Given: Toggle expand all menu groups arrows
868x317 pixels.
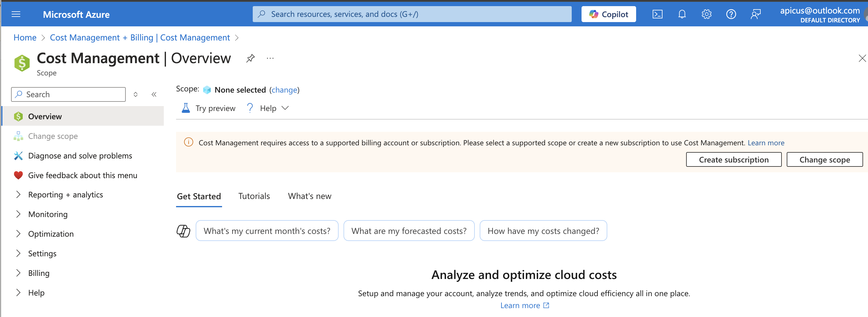Looking at the screenshot, I should [x=136, y=94].
